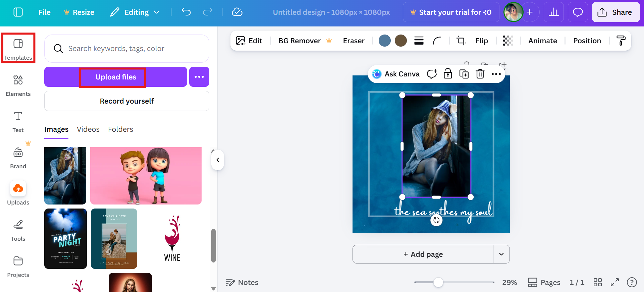The width and height of the screenshot is (644, 292).
Task: Open the comments speech bubble
Action: click(x=578, y=12)
